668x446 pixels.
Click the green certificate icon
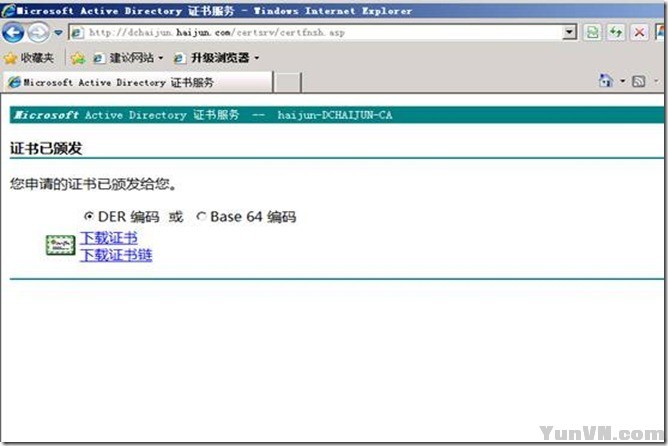[60, 245]
